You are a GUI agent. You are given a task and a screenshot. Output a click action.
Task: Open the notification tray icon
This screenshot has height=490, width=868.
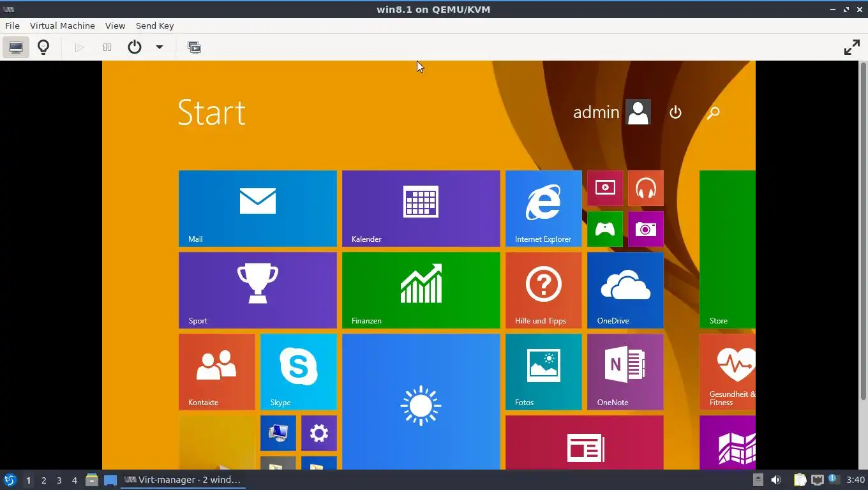[x=833, y=479]
